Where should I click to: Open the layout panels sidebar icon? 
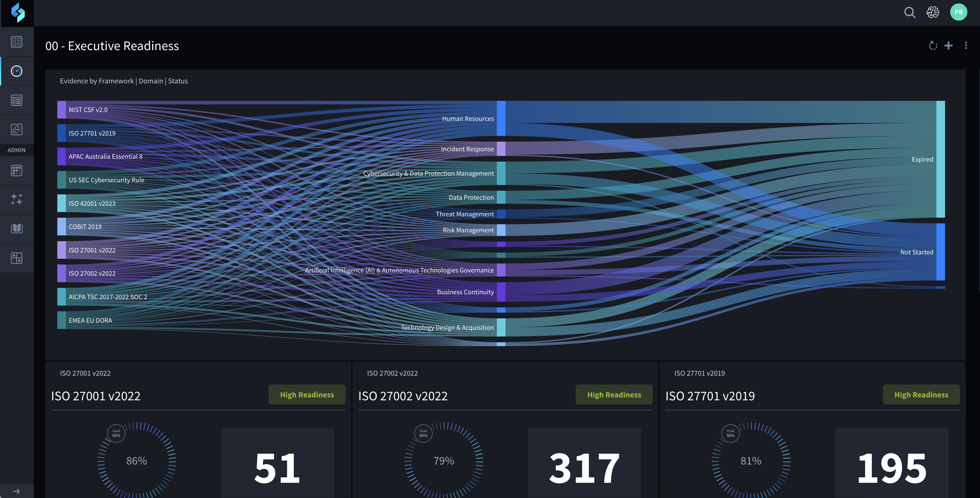(17, 258)
